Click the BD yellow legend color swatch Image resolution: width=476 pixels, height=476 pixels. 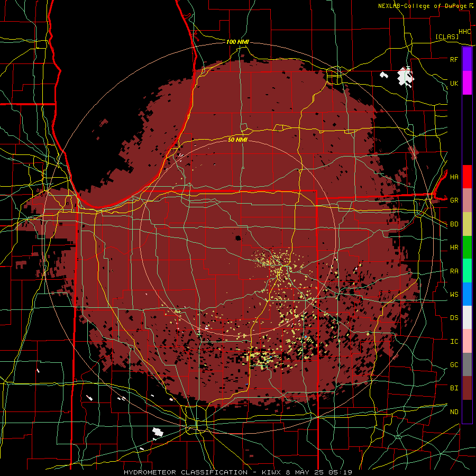(x=467, y=224)
